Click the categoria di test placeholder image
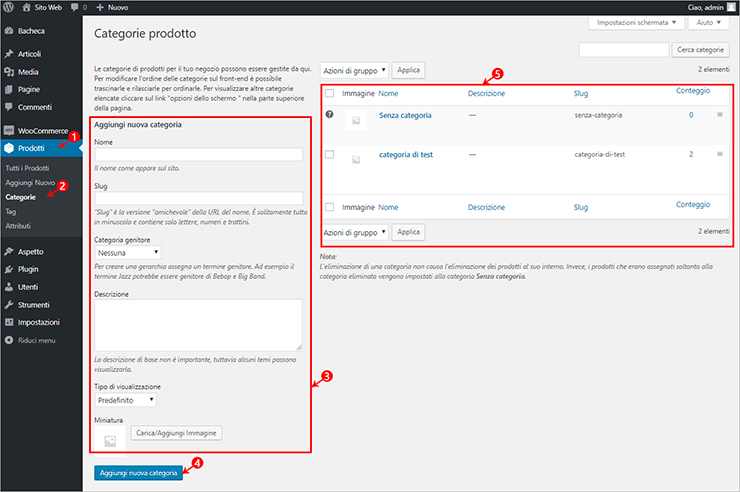 click(356, 160)
